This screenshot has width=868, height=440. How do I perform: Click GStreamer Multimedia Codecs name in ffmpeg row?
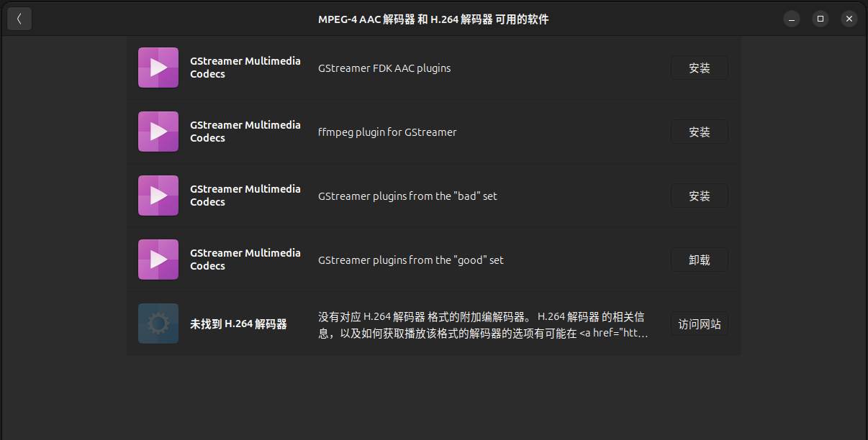[x=245, y=132]
